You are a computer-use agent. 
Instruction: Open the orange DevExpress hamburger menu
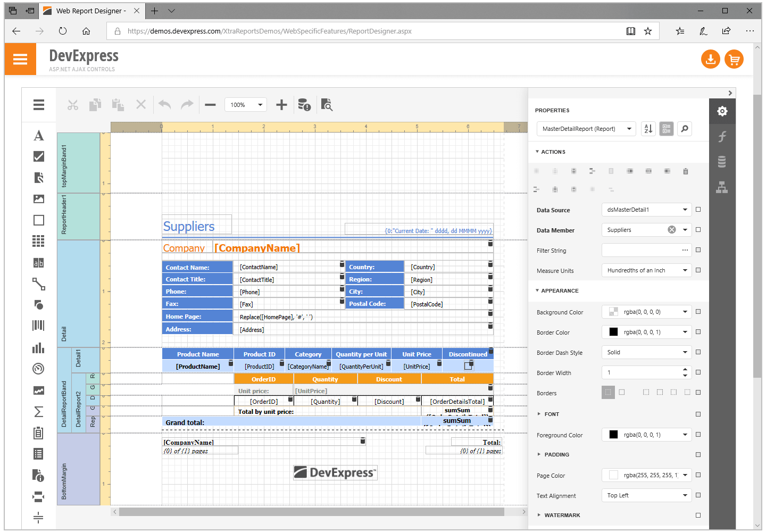point(20,59)
